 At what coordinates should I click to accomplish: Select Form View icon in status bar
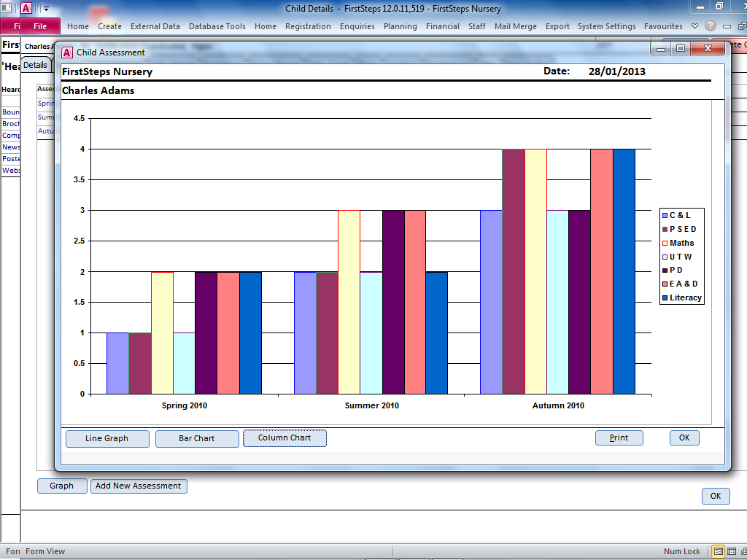point(718,551)
